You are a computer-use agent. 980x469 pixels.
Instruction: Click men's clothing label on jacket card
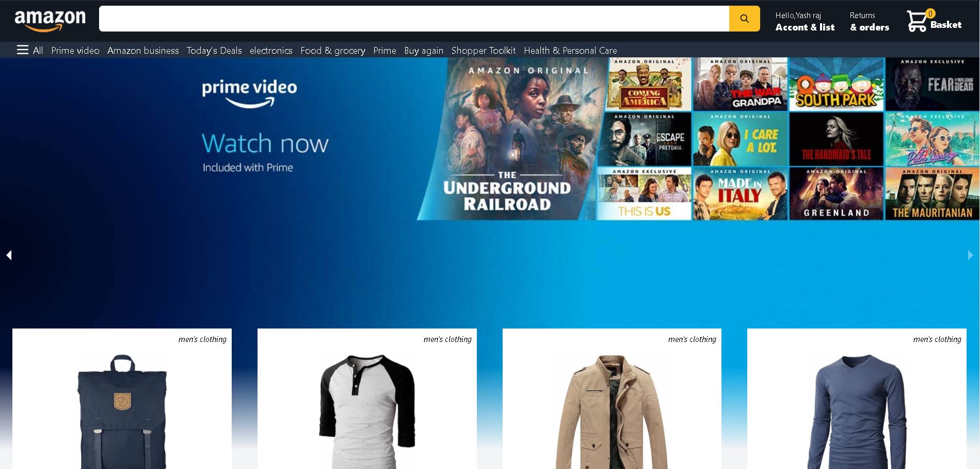pos(692,339)
